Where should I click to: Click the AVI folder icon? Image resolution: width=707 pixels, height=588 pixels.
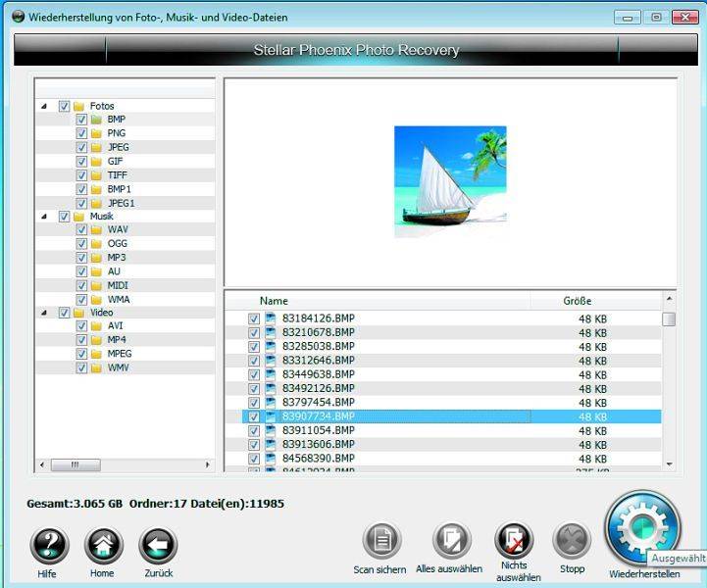coord(96,325)
